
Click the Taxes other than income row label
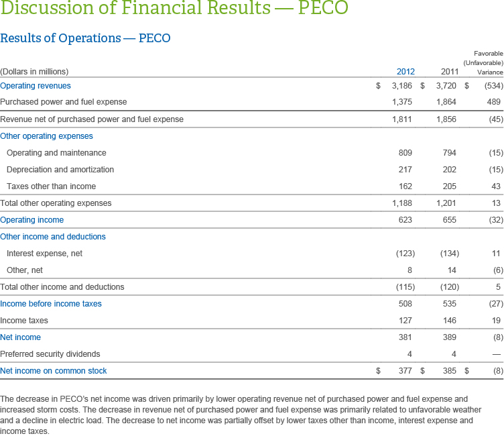coord(51,186)
